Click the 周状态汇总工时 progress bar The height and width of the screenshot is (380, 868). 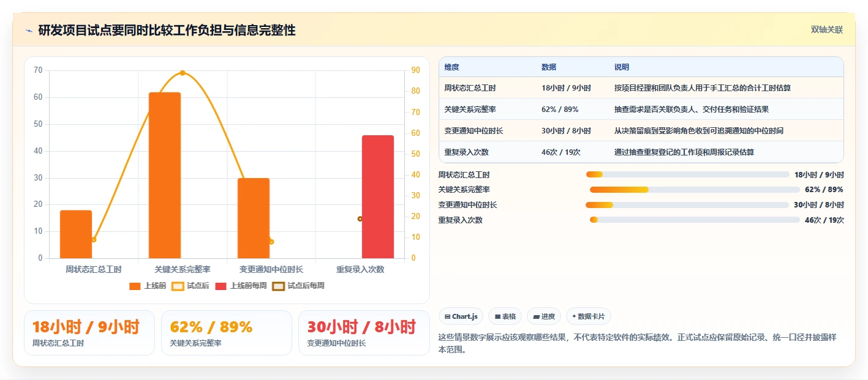pyautogui.click(x=688, y=174)
